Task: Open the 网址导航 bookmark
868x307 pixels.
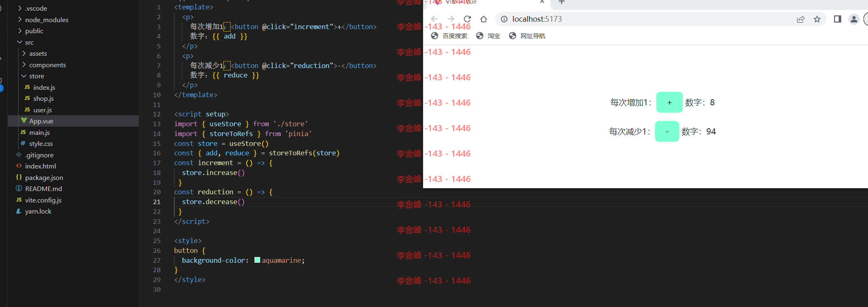Action: [x=527, y=36]
